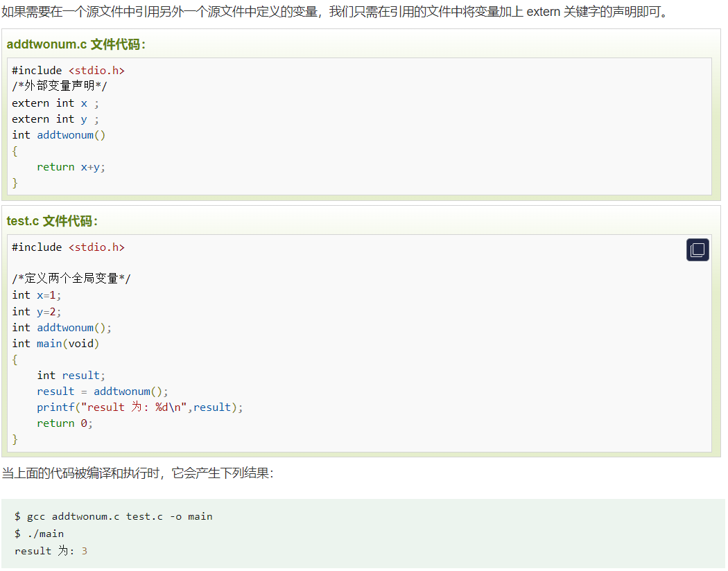Click 'int addtwonum();' declaration line
The width and height of the screenshot is (728, 571).
(62, 328)
